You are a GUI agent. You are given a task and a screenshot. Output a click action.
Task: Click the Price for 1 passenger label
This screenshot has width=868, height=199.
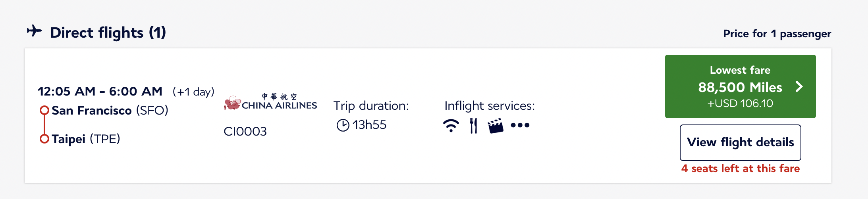(777, 34)
